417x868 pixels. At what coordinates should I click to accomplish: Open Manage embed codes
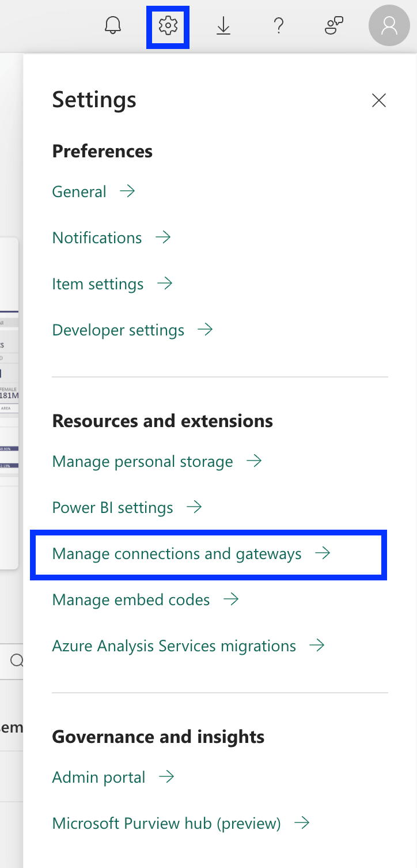click(x=131, y=600)
